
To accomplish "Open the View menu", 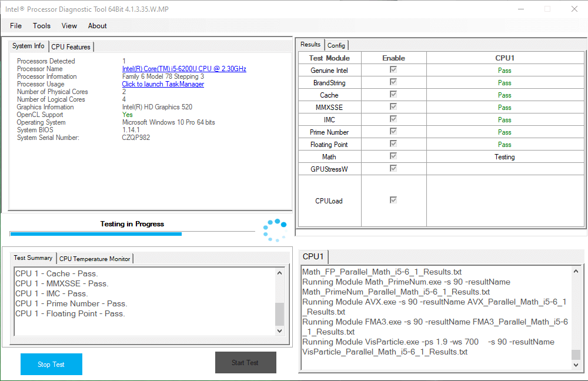I will [x=69, y=26].
